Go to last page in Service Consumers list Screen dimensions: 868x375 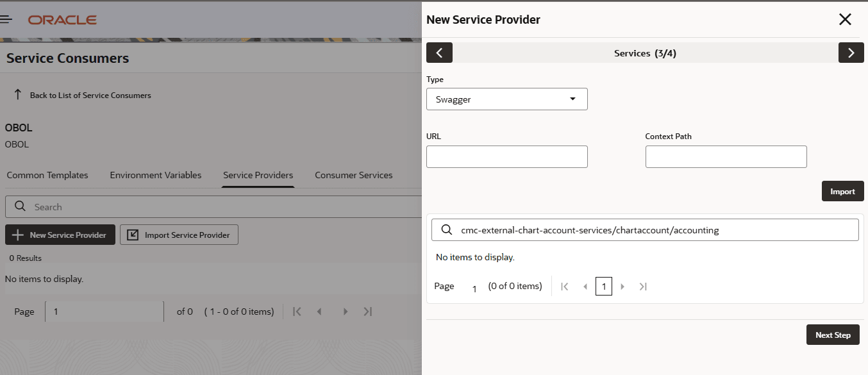[367, 312]
